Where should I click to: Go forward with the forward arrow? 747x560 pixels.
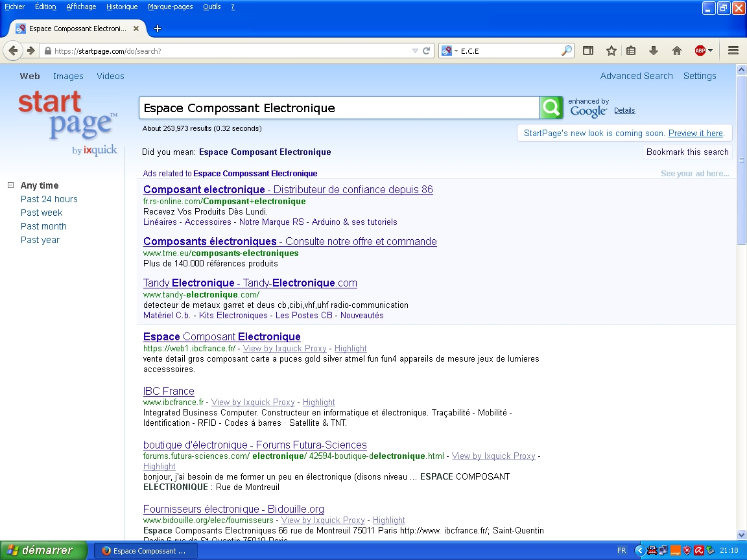[31, 51]
